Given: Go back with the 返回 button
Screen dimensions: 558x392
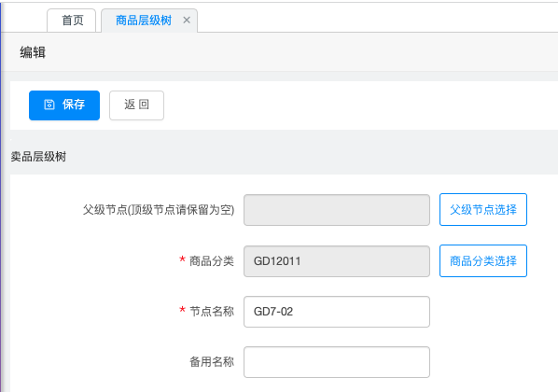Looking at the screenshot, I should pyautogui.click(x=136, y=105).
